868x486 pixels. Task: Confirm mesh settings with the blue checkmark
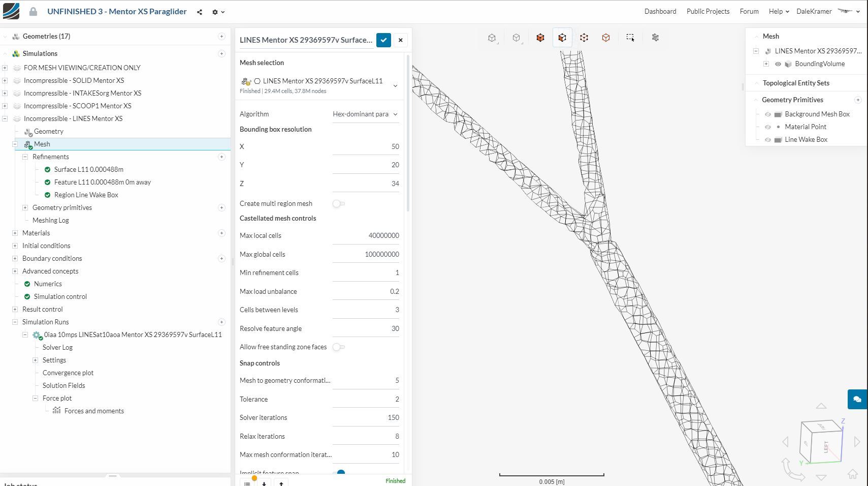[x=383, y=40]
